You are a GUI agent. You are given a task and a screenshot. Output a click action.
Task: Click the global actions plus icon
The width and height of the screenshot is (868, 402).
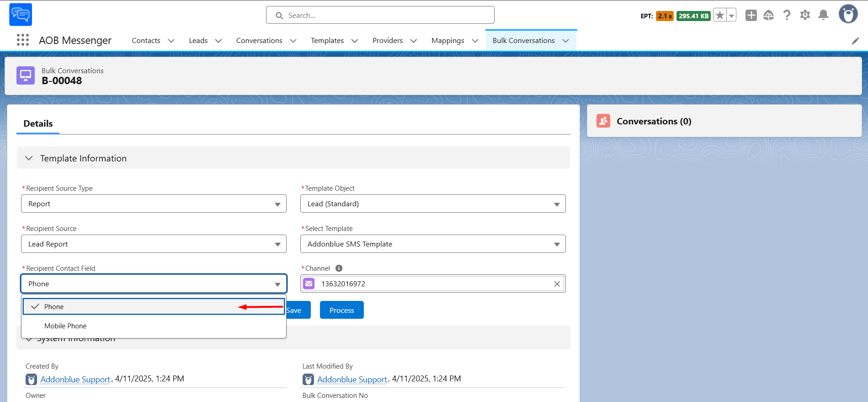[751, 15]
